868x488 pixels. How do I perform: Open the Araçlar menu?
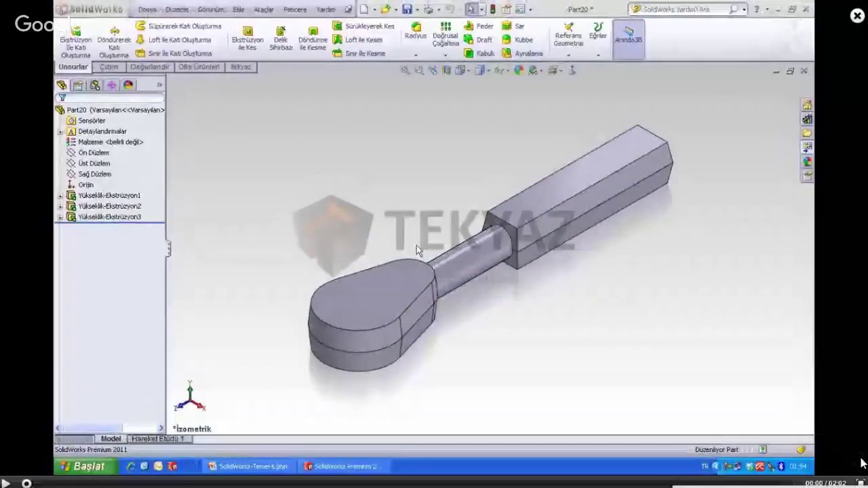(x=263, y=10)
